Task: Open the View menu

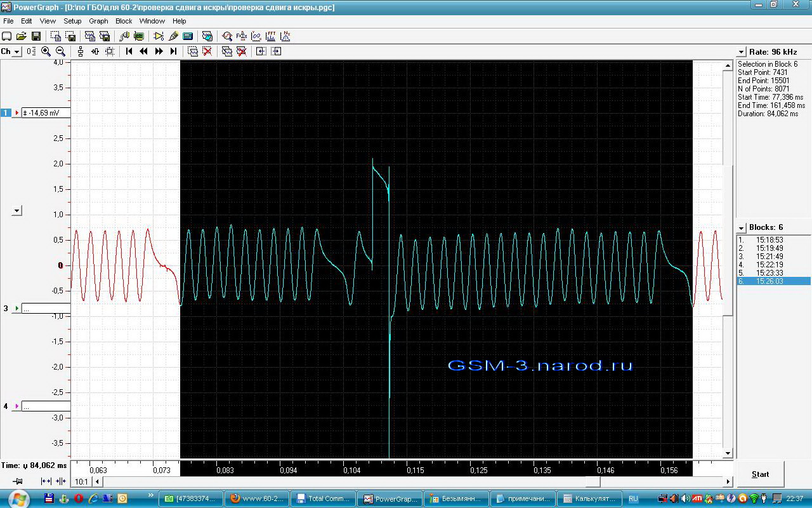Action: pyautogui.click(x=48, y=21)
